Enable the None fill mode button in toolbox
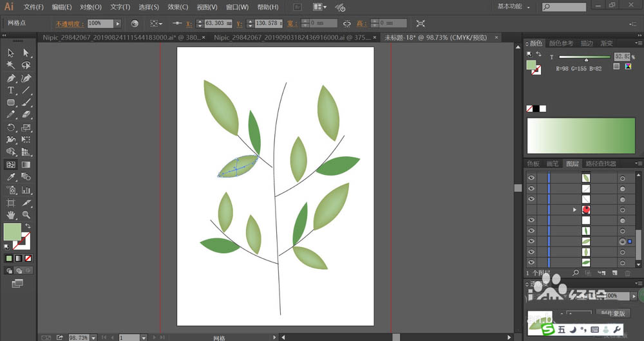The width and height of the screenshot is (644, 341). (28, 258)
